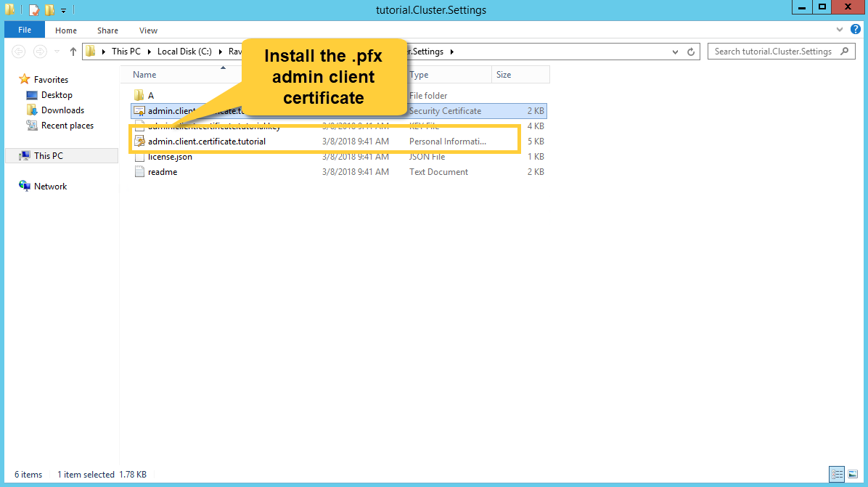
Task: Click the 1 KB size of license.json
Action: [536, 157]
